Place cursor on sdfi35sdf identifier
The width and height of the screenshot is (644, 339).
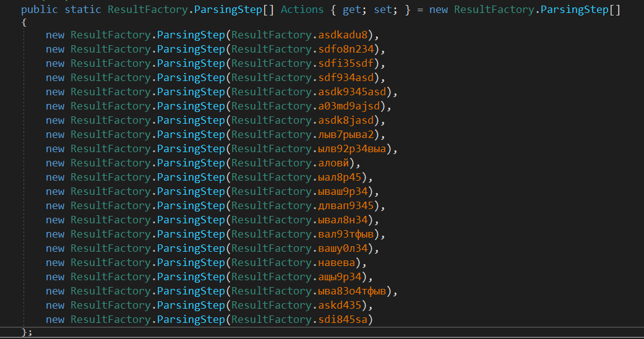click(x=344, y=63)
